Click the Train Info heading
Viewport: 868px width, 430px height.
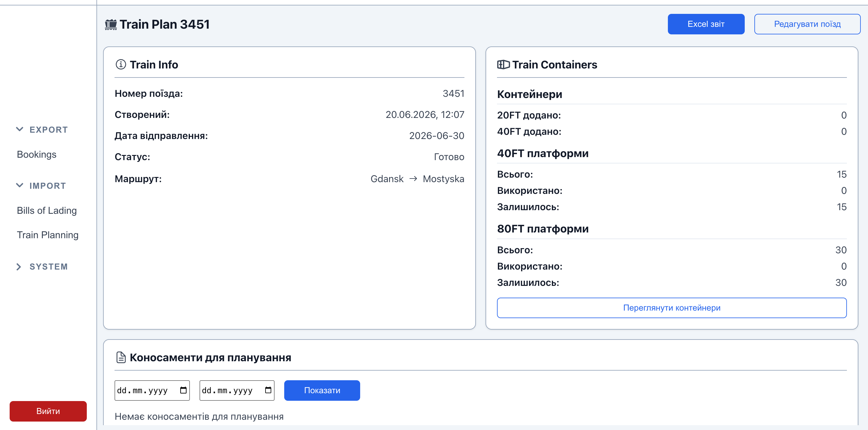154,65
